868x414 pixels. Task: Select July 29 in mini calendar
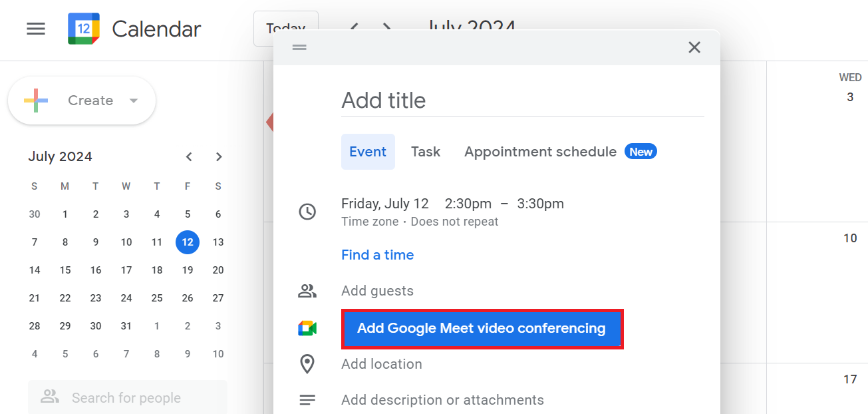[65, 326]
